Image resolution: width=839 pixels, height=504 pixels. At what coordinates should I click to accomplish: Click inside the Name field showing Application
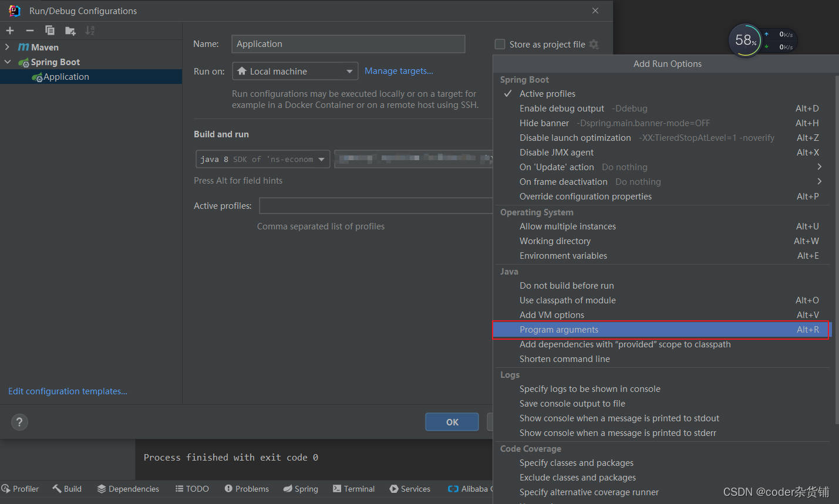click(x=348, y=44)
